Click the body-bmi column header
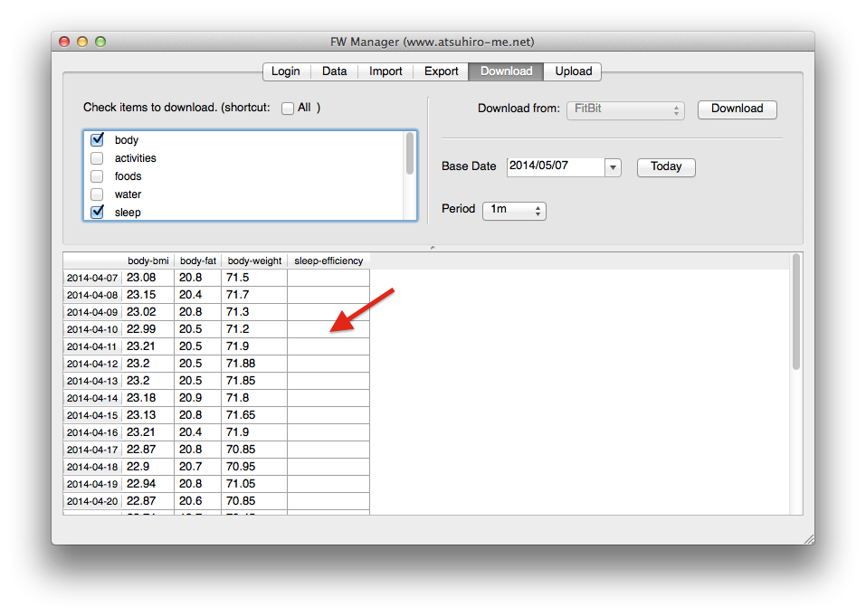This screenshot has width=866, height=616. tap(148, 261)
